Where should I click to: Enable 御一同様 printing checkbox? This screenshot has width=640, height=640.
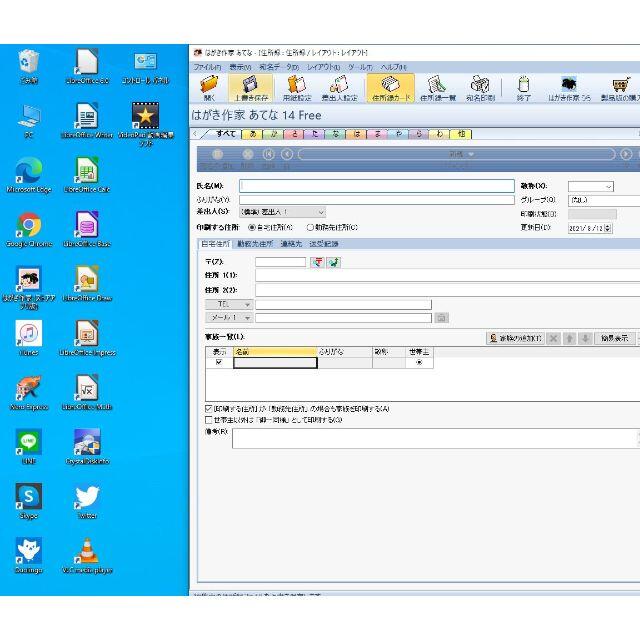coord(209,420)
